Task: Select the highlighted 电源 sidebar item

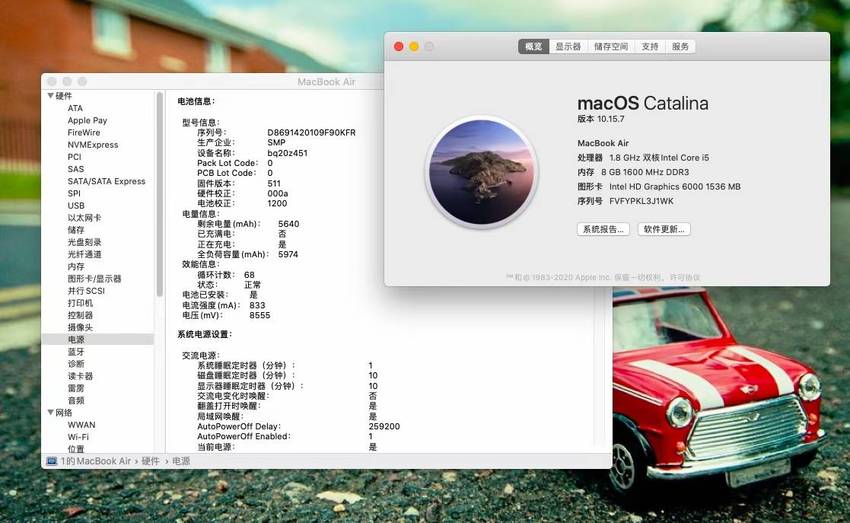Action: 98,339
